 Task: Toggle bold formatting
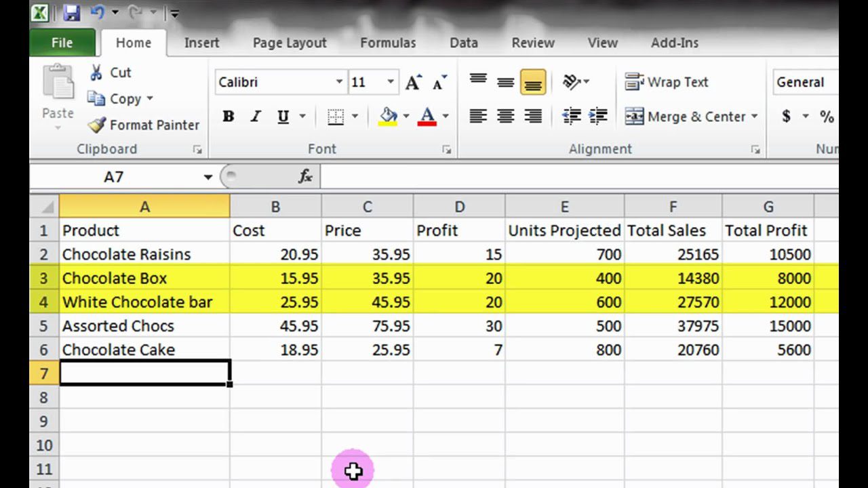(228, 116)
